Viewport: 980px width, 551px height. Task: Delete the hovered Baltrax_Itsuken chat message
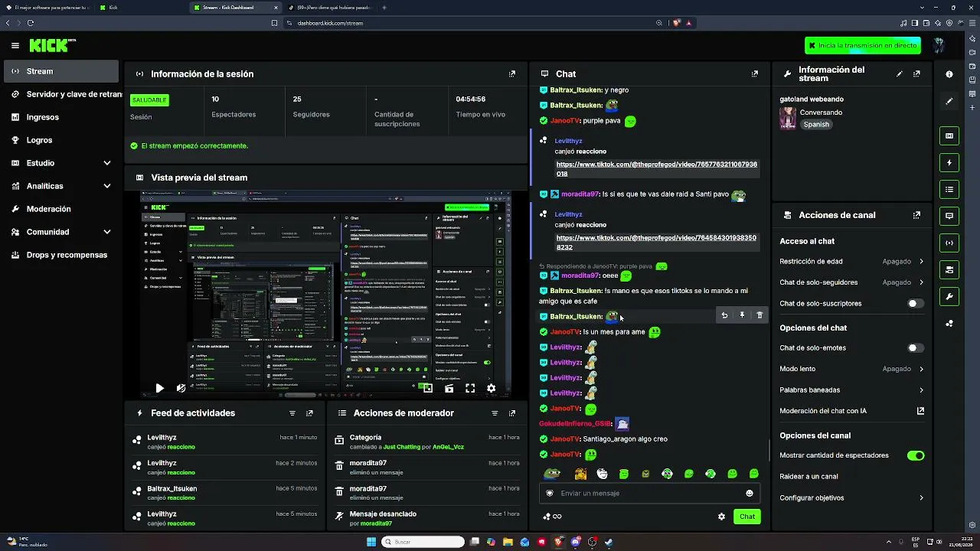(x=759, y=315)
